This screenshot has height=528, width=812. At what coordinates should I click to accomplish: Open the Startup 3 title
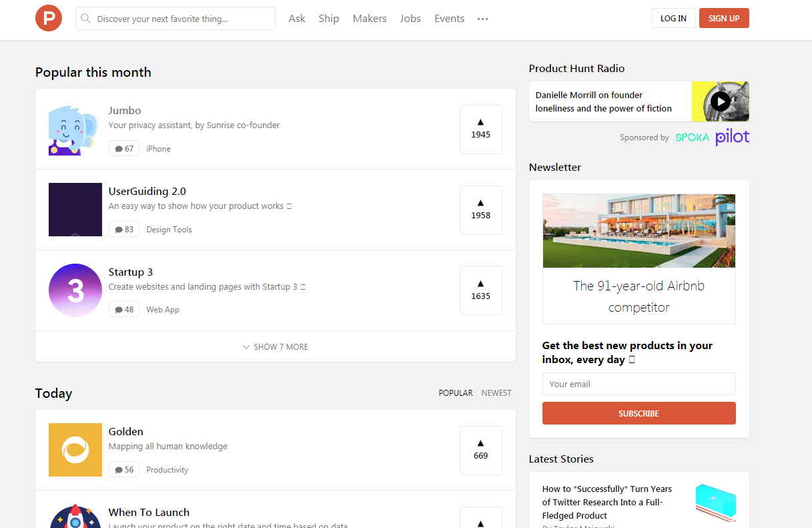coord(131,272)
